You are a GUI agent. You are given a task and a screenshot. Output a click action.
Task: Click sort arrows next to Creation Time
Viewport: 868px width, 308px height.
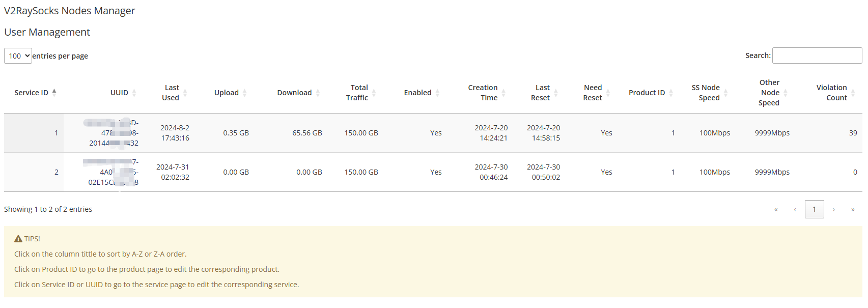503,93
